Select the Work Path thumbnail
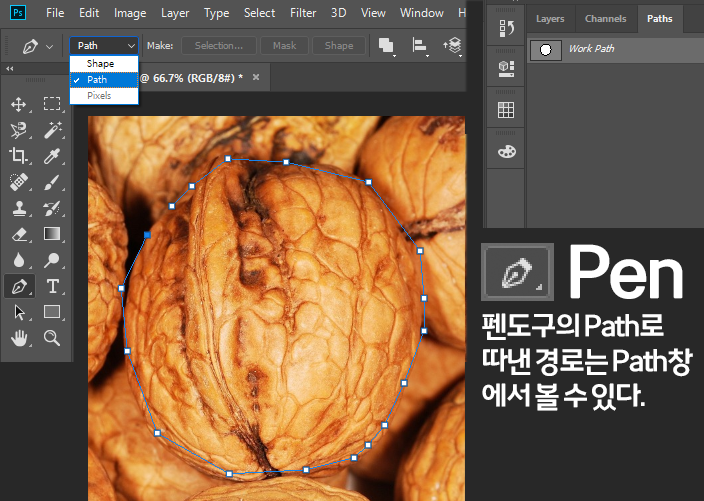The width and height of the screenshot is (704, 501). coord(546,50)
